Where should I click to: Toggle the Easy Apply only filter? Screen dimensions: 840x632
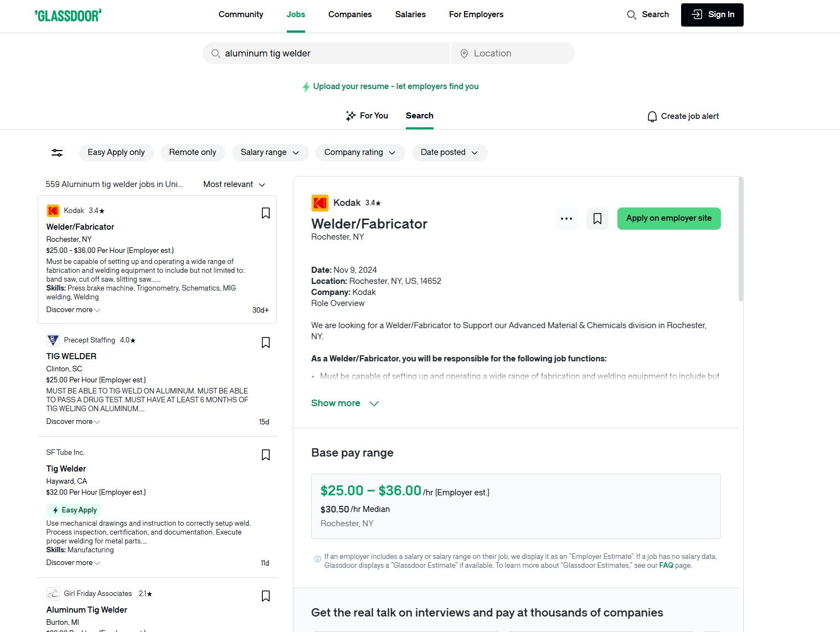(116, 152)
